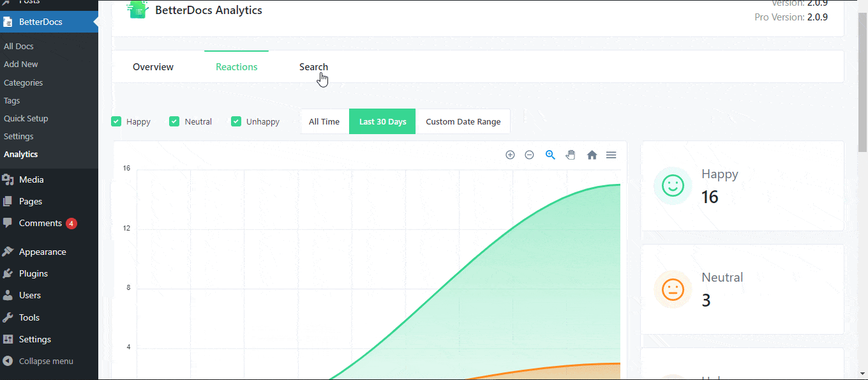The height and width of the screenshot is (380, 868).
Task: Reset chart zoom with home icon
Action: tap(592, 155)
